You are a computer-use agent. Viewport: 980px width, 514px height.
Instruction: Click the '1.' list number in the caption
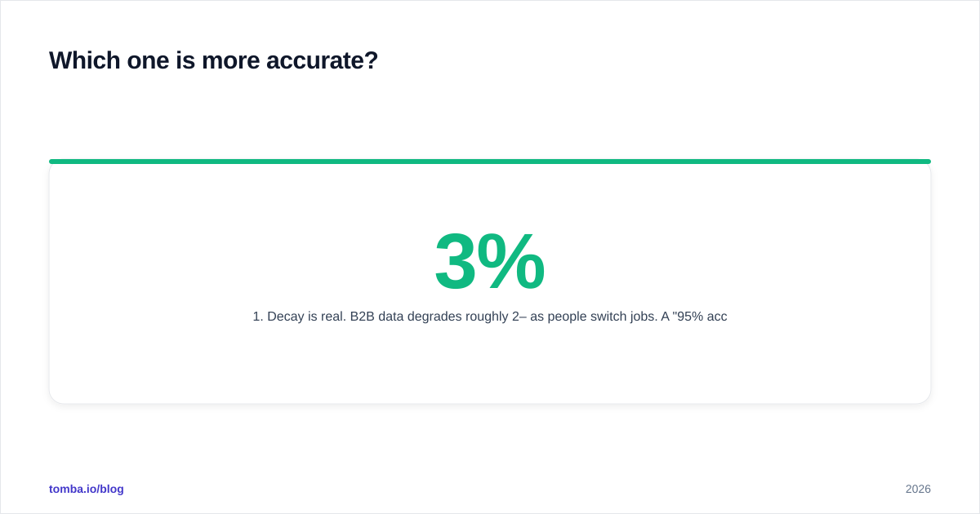[x=258, y=317]
